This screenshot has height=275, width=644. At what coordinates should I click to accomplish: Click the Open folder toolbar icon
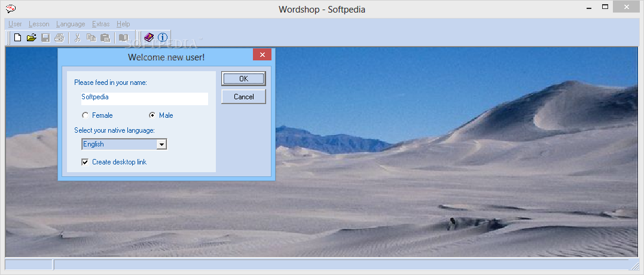coord(31,38)
